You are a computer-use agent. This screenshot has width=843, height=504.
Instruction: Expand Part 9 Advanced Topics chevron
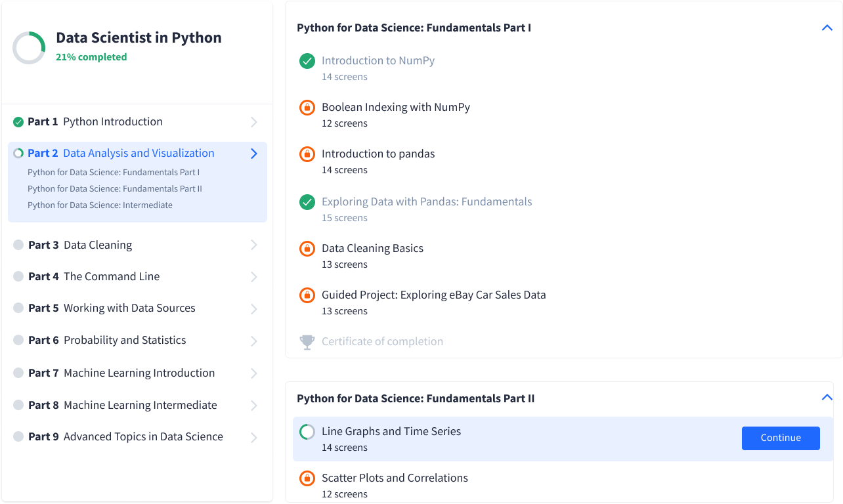(254, 437)
